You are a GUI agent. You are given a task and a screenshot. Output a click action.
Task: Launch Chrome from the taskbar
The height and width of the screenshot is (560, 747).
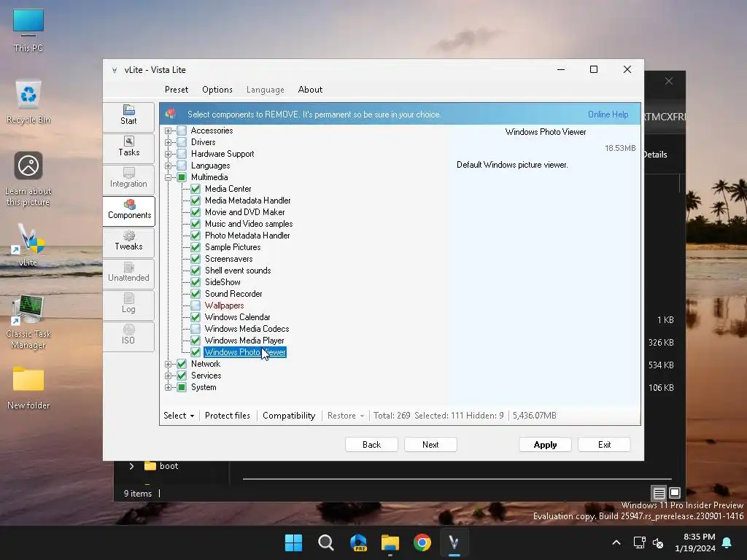tap(422, 542)
